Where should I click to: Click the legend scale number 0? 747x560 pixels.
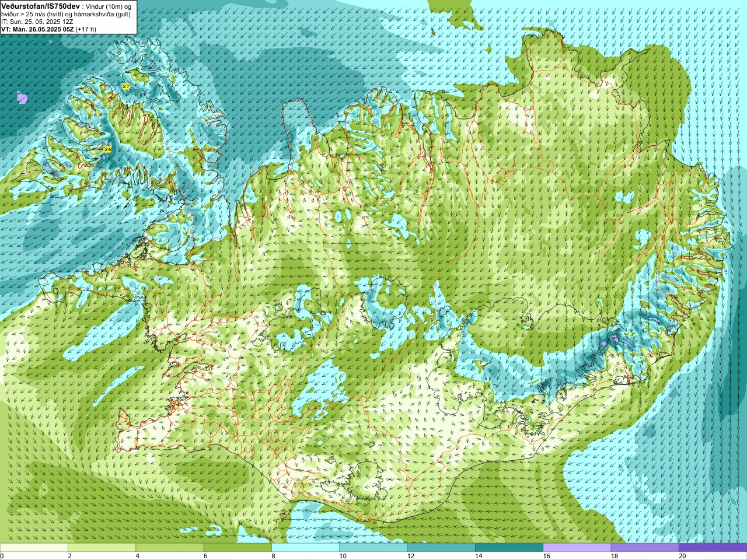point(2,556)
